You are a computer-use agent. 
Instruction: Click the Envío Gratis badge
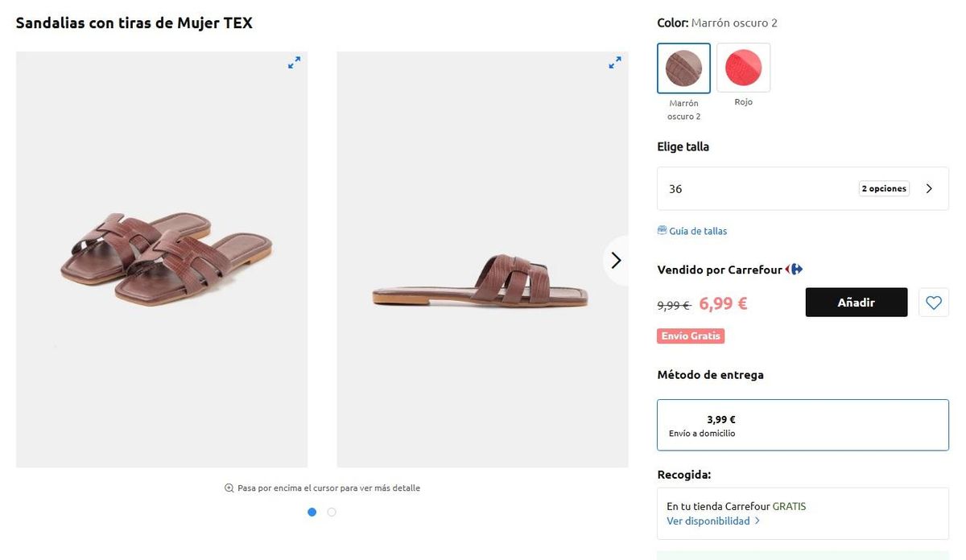691,336
